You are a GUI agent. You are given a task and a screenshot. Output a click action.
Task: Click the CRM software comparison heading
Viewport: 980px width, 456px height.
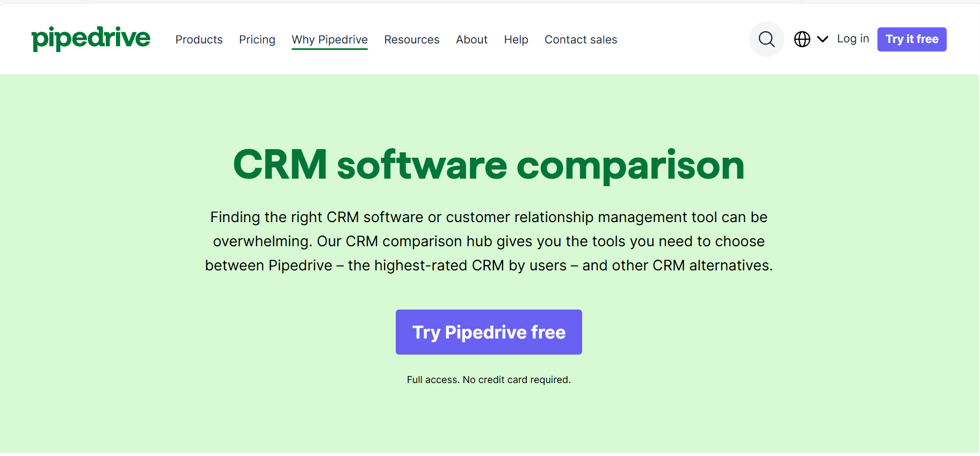pyautogui.click(x=489, y=165)
